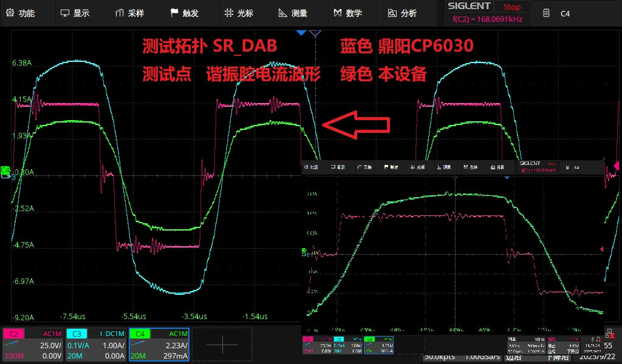Click the 下降沿 trigger slope readout
This screenshot has width=622, height=364.
(x=559, y=357)
